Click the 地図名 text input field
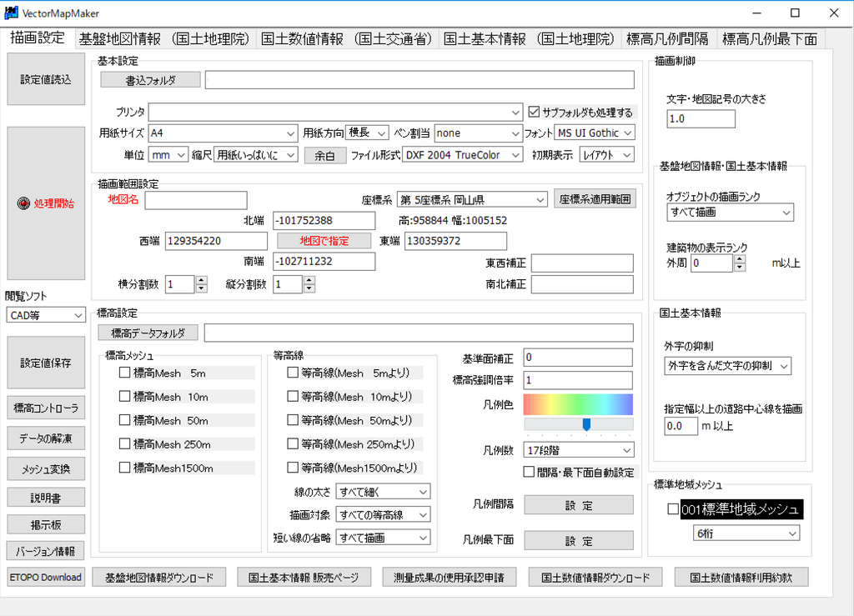The width and height of the screenshot is (854, 616). tap(196, 200)
